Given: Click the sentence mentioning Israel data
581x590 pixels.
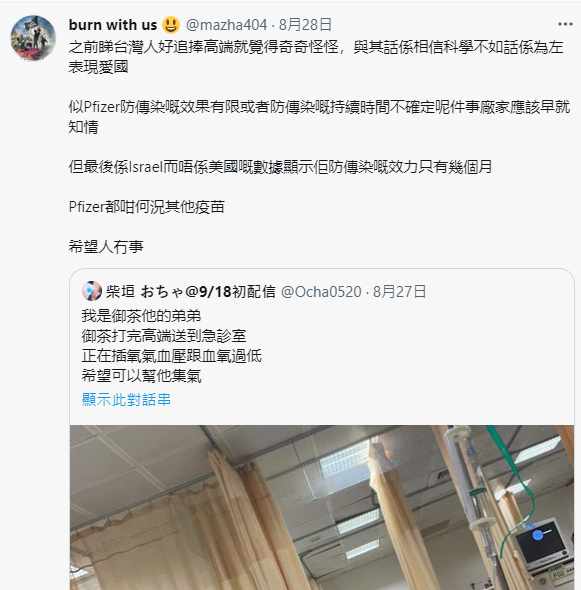Looking at the screenshot, I should [280, 167].
